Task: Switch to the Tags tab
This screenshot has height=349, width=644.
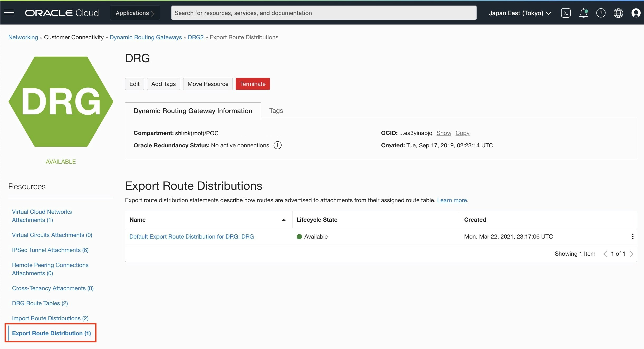Action: (276, 110)
